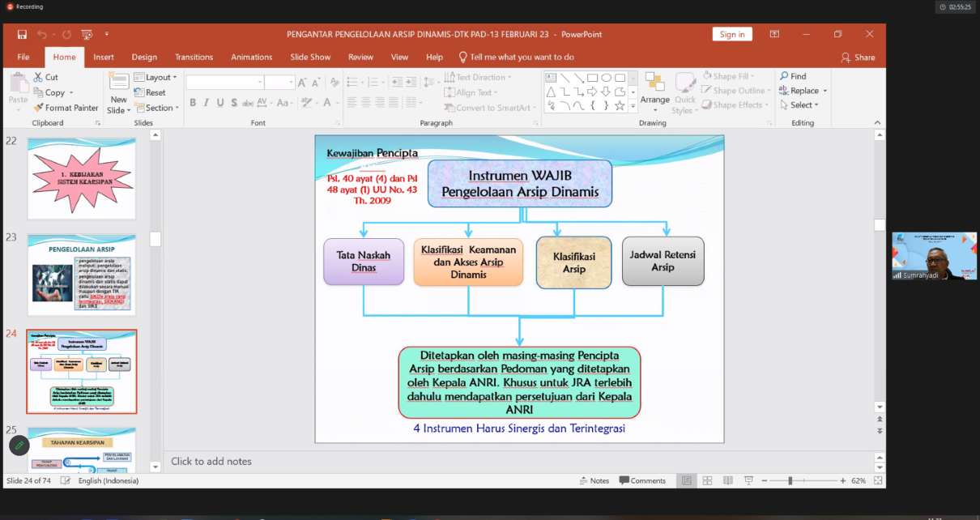Switch to the Slide Show tab
The image size is (980, 520).
[x=310, y=58]
